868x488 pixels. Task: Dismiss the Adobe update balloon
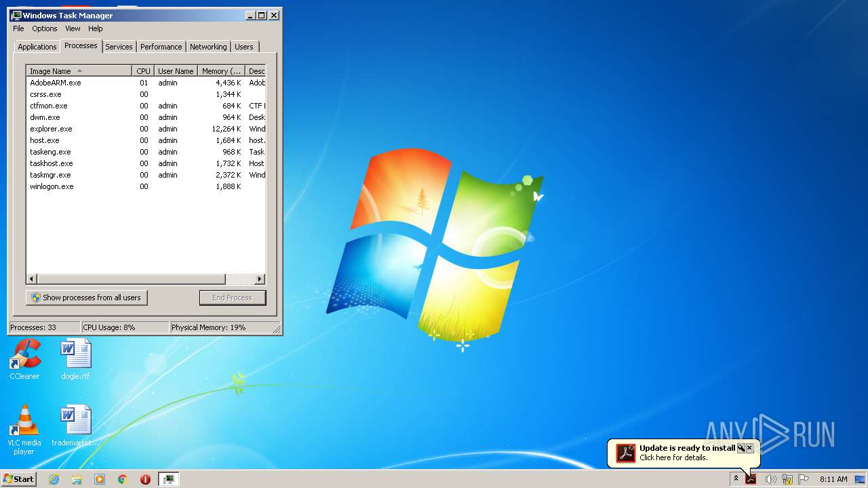749,448
